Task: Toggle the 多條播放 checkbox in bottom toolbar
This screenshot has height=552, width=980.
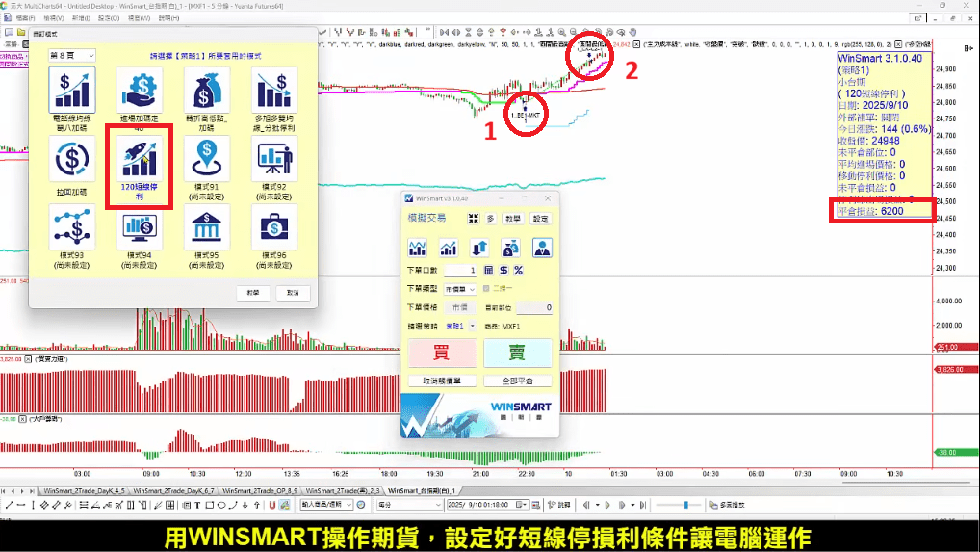Action: click(x=712, y=504)
